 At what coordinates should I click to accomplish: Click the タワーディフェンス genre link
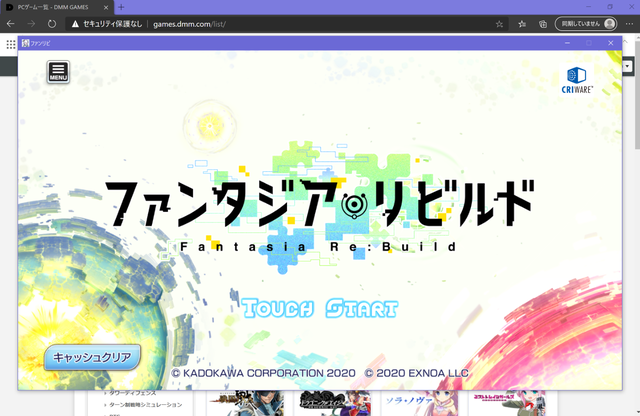tap(132, 393)
